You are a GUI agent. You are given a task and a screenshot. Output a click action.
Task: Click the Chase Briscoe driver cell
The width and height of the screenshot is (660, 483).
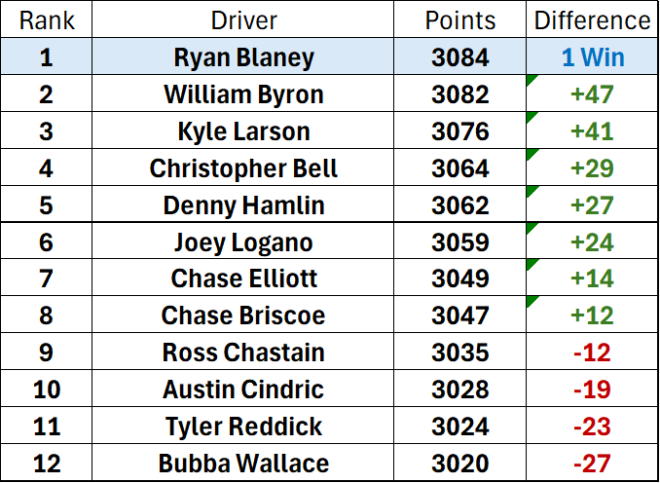[244, 315]
